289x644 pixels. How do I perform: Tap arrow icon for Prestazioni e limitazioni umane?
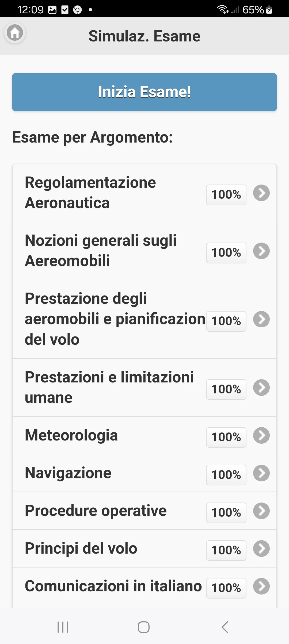261,388
